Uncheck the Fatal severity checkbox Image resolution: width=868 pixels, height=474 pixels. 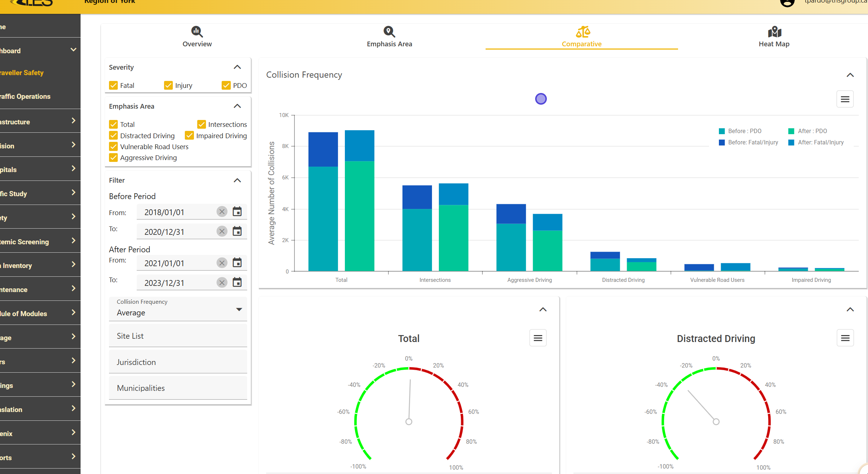point(113,85)
